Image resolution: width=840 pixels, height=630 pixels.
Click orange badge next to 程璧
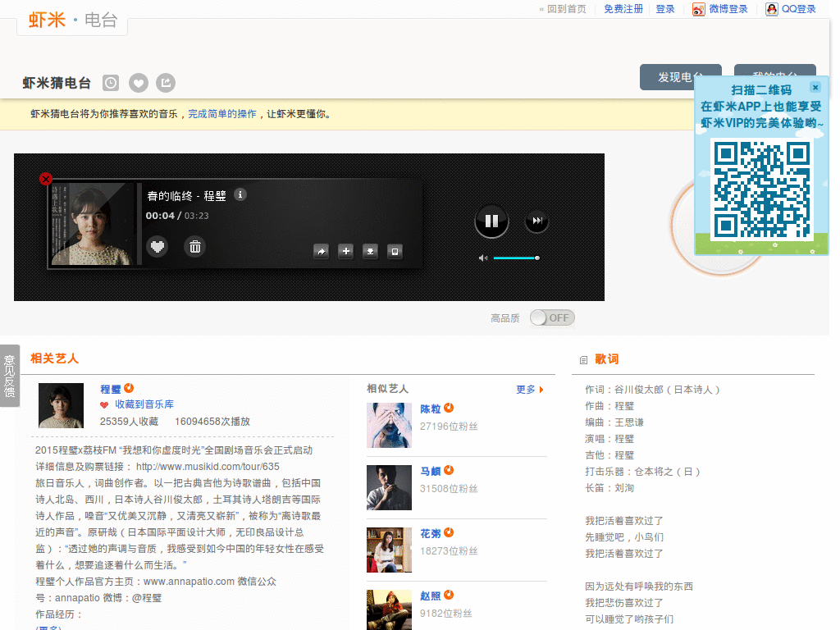pos(129,388)
